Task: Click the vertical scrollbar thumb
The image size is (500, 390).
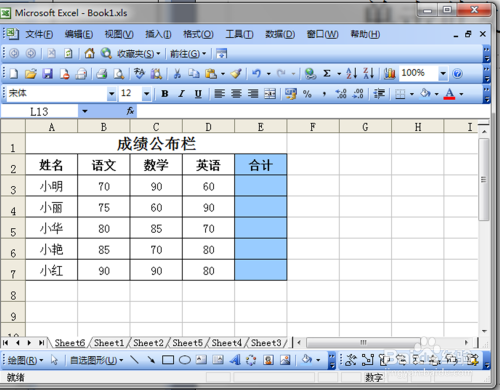Action: coord(483,179)
